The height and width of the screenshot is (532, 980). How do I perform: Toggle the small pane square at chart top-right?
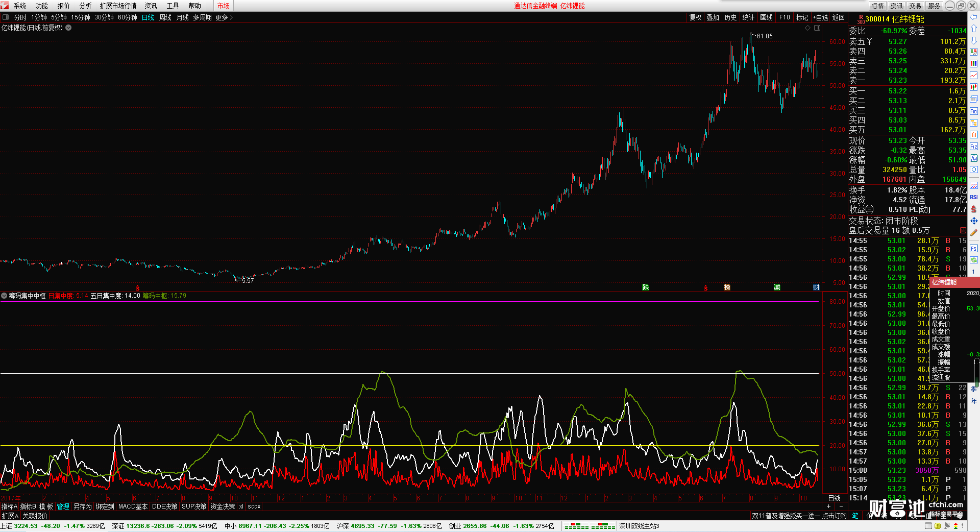tap(817, 28)
